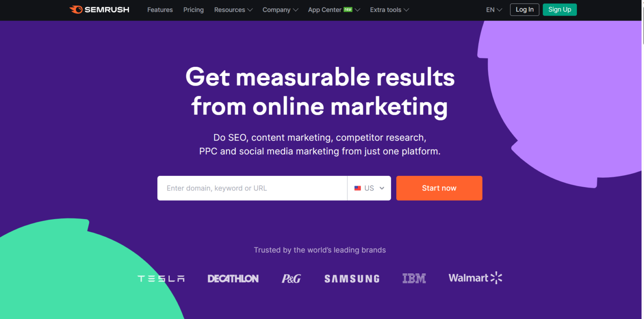
Task: Select the IBM logo
Action: tap(414, 278)
